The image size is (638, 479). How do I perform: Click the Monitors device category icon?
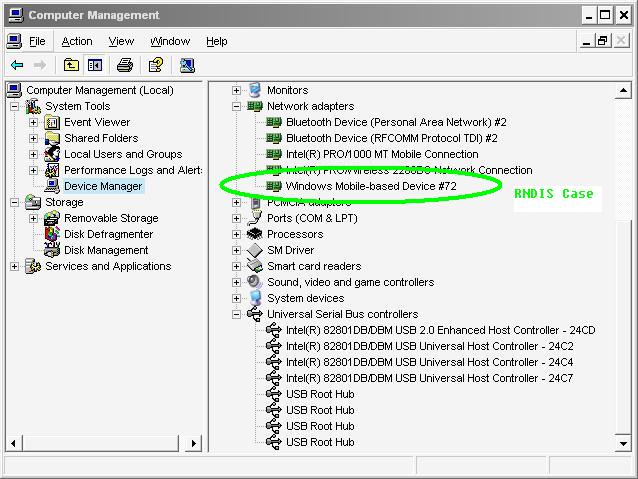(255, 90)
